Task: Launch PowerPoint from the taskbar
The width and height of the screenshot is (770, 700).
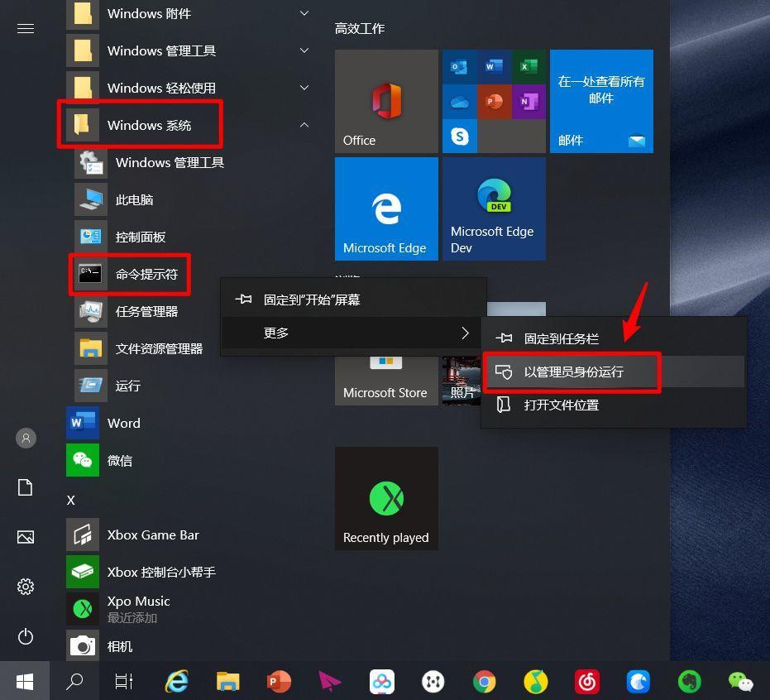Action: (x=279, y=681)
